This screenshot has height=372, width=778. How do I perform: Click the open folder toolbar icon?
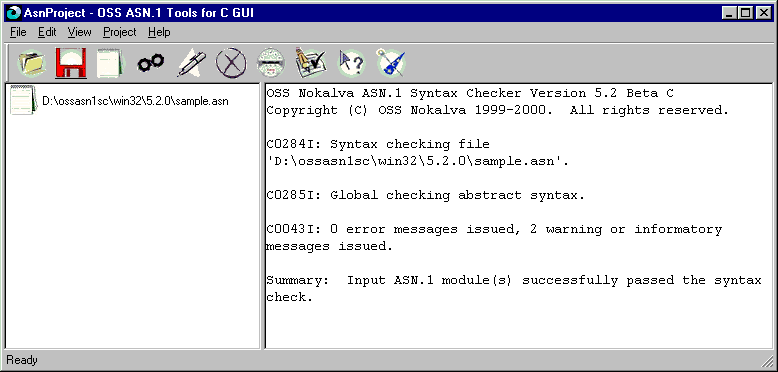[32, 63]
